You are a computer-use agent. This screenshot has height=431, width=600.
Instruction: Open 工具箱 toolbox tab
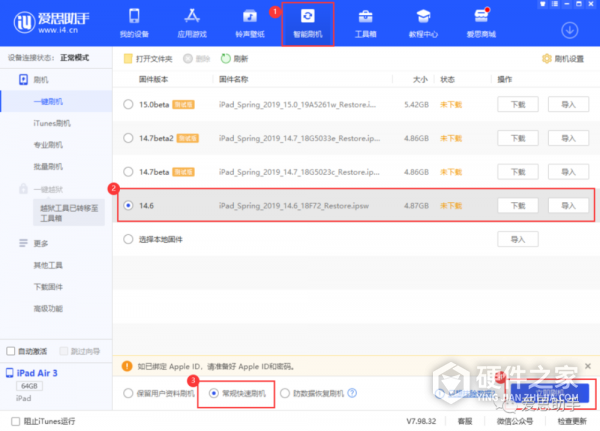pos(365,23)
